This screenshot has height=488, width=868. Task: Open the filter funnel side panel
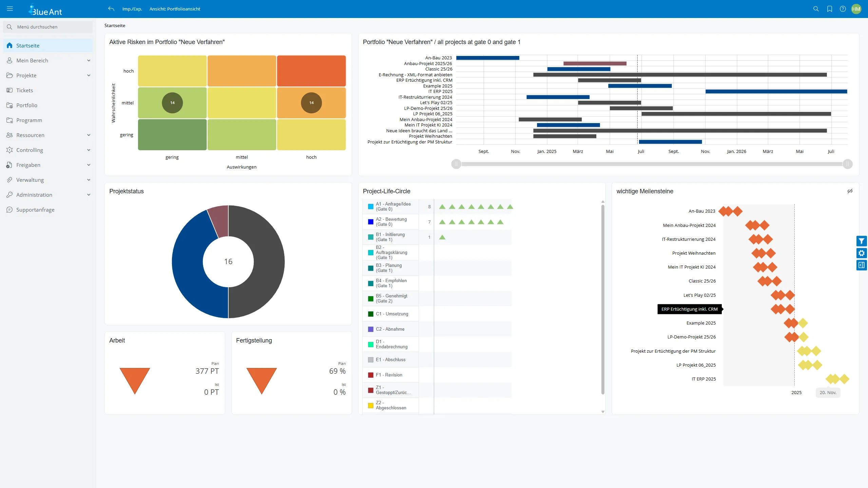click(x=861, y=241)
